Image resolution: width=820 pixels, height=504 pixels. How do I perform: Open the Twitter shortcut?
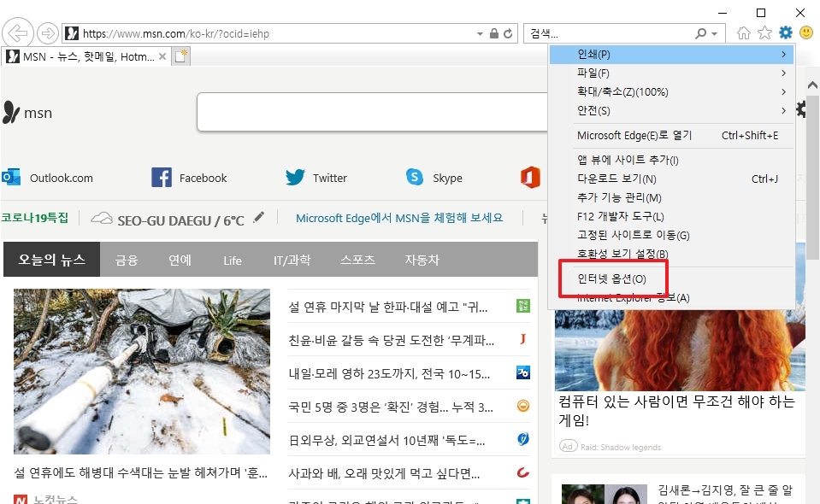click(x=316, y=178)
